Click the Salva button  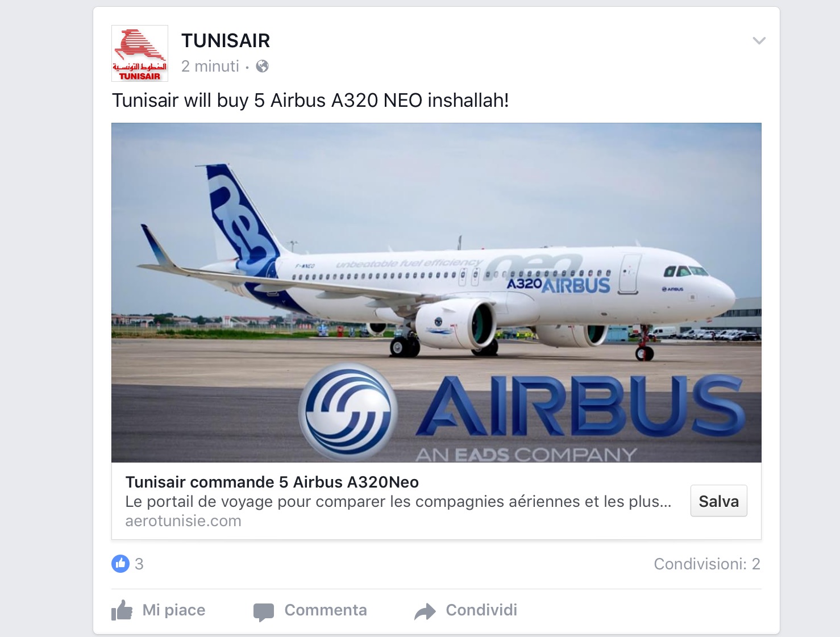click(x=718, y=501)
